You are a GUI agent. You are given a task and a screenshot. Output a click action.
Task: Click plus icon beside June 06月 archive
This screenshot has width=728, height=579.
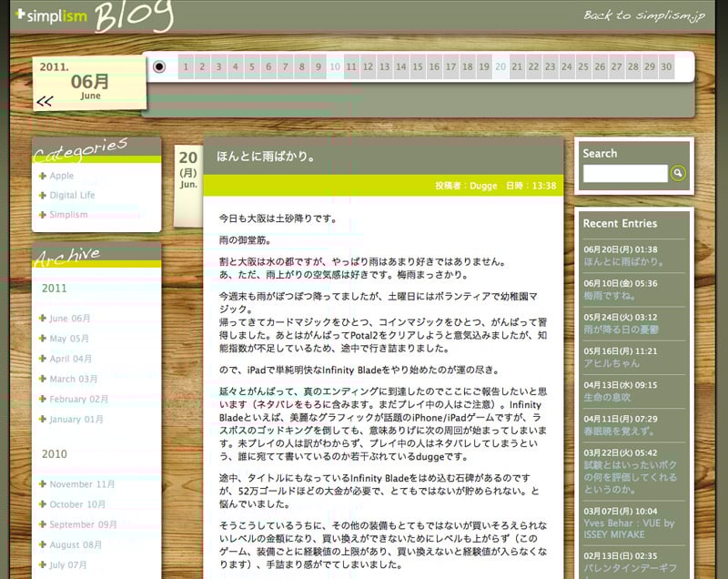43,319
